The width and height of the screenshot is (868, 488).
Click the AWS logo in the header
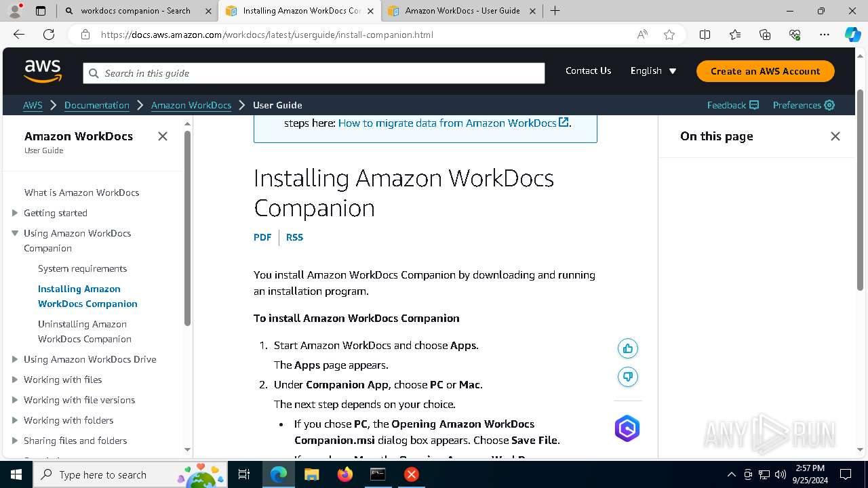point(43,71)
